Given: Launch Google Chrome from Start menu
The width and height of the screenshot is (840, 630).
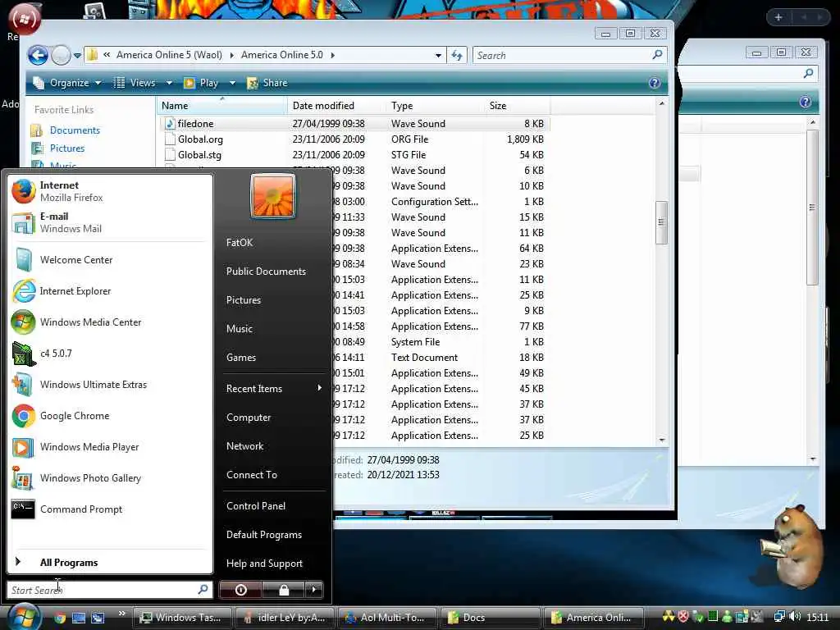Looking at the screenshot, I should (110, 416).
